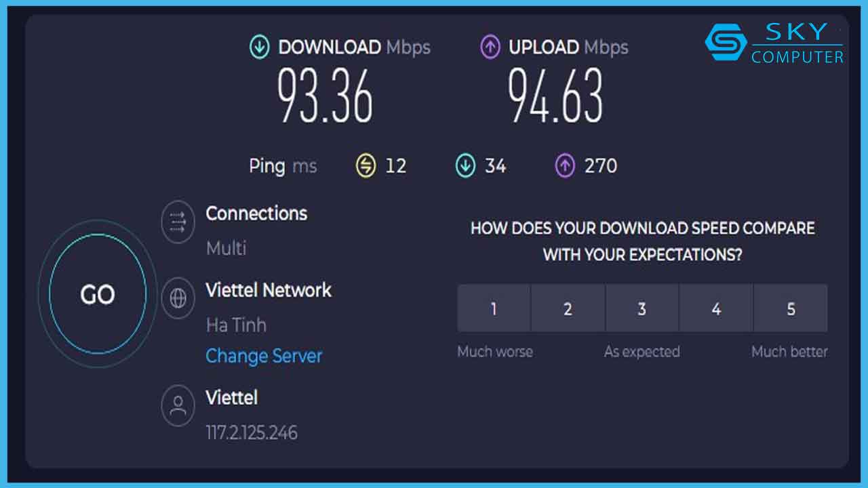Click the Sky Computer logo
868x488 pixels.
(774, 43)
